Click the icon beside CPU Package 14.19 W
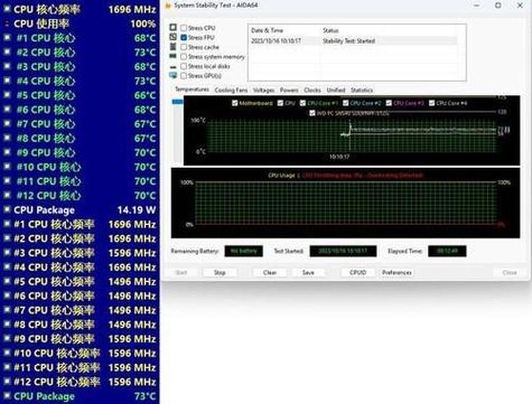The width and height of the screenshot is (532, 404). [x=7, y=209]
